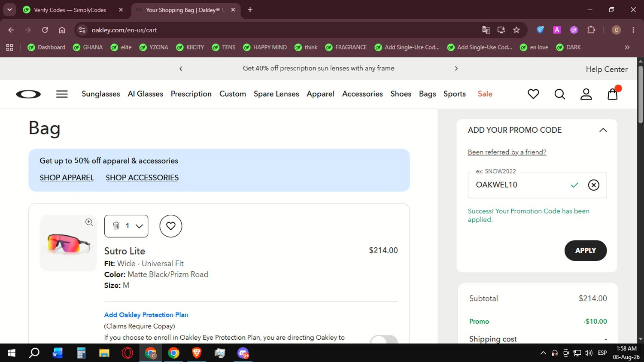Open the AI Glasses menu

146,94
